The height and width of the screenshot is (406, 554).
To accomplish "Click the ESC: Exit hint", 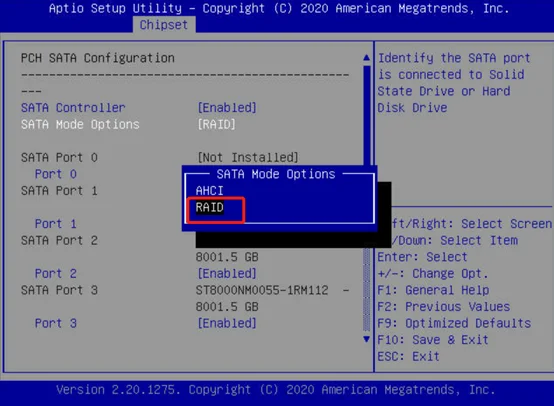I will 409,357.
